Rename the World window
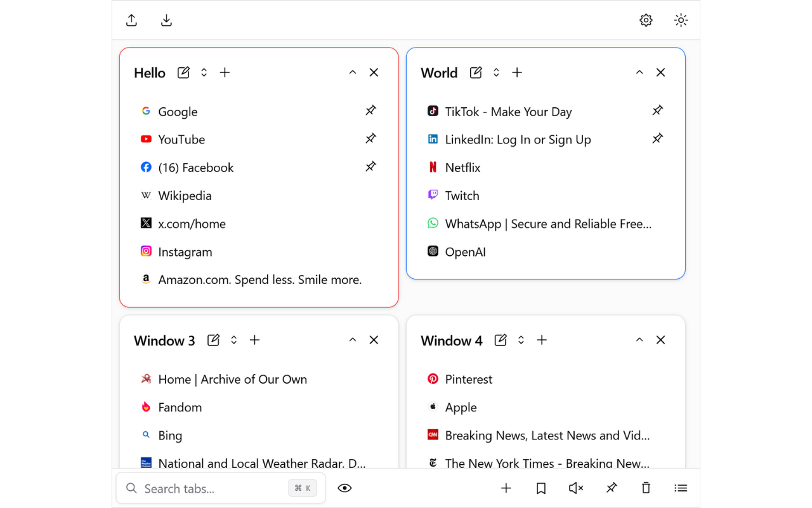 (476, 72)
